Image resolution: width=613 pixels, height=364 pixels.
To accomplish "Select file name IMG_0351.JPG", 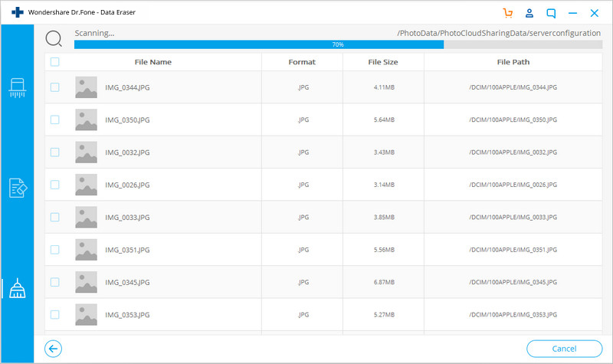I will pyautogui.click(x=127, y=250).
